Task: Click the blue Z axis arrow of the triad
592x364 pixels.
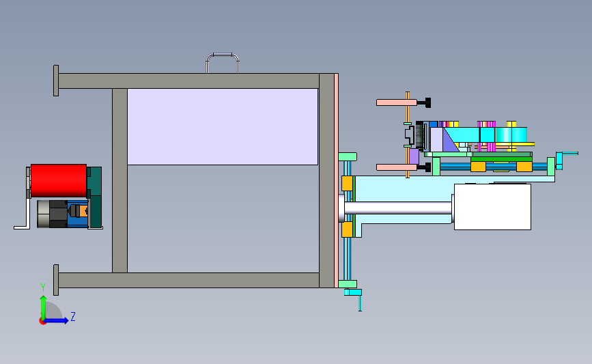Action: click(x=57, y=320)
